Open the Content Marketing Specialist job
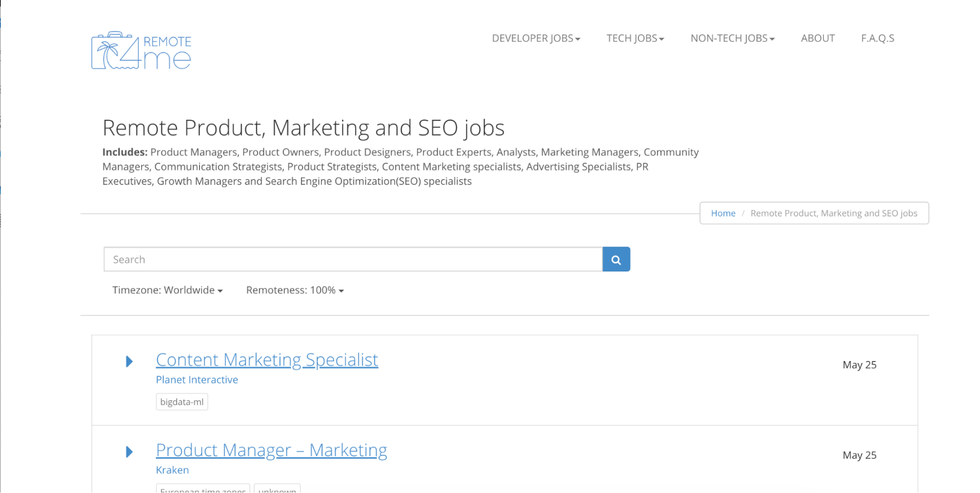This screenshot has width=980, height=493. [x=267, y=360]
